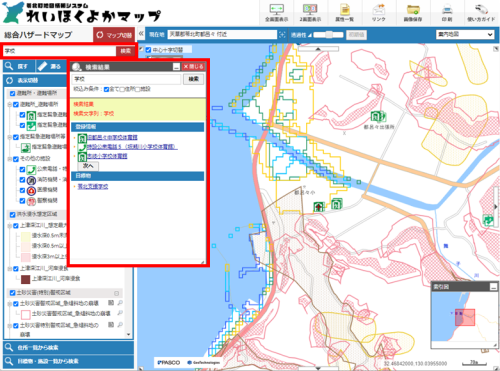Open the 住所一覧から検索 accordion tab

pos(68,347)
